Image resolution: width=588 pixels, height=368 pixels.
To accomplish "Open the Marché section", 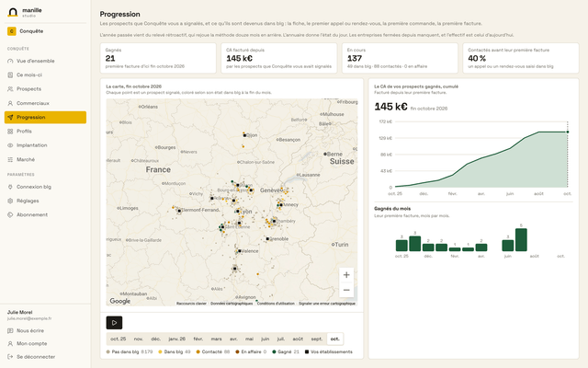I will click(45, 159).
